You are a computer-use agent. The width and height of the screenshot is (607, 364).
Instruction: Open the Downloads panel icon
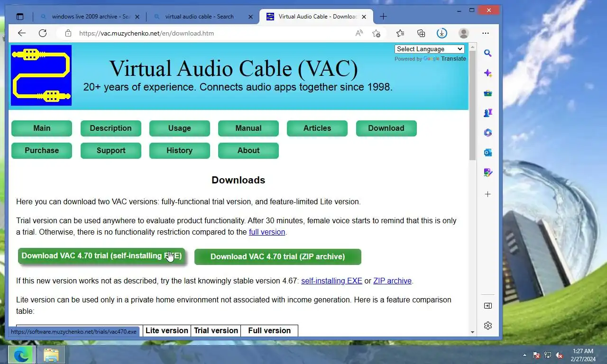(441, 33)
